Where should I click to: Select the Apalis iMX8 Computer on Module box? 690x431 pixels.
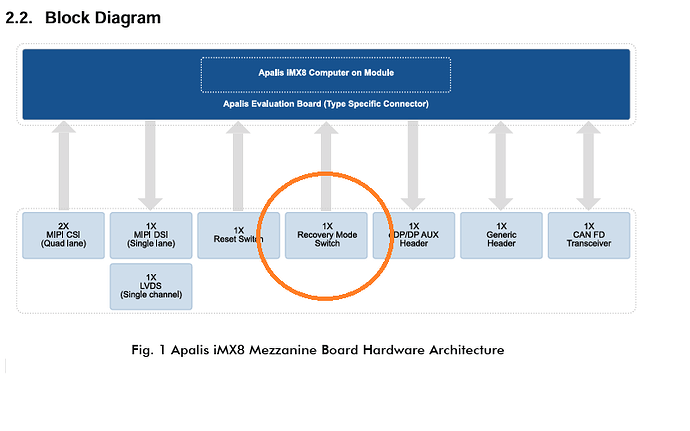(326, 74)
